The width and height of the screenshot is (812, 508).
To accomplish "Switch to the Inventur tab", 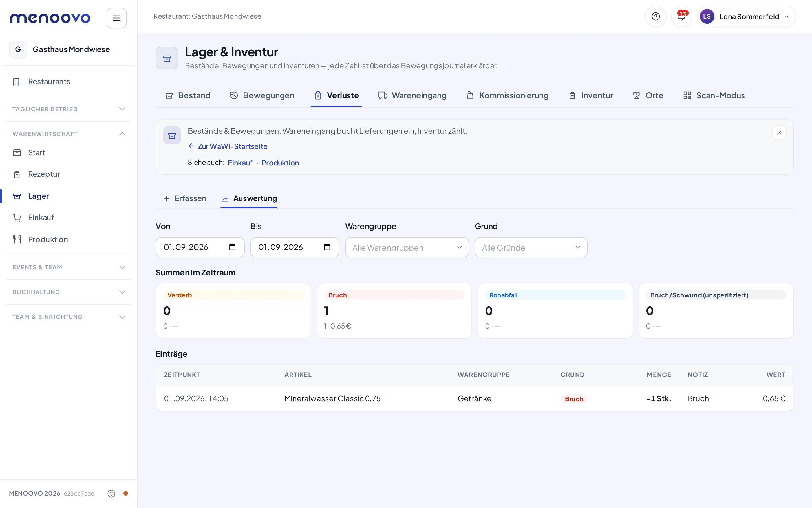I will tap(591, 95).
